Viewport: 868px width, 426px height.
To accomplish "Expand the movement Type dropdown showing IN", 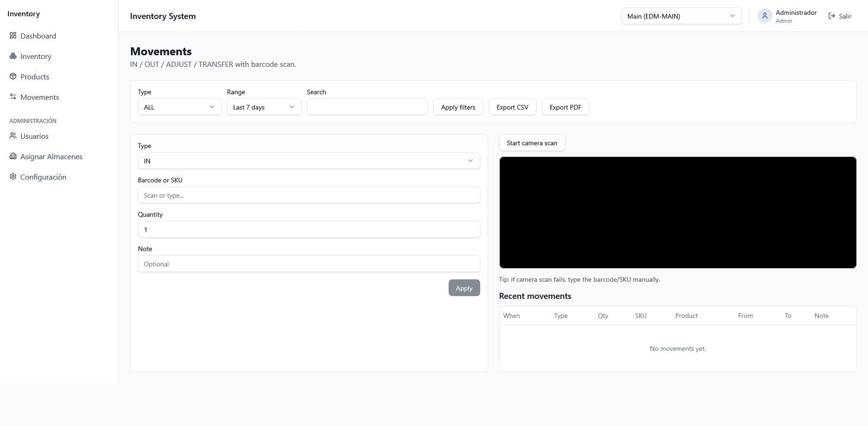I will [308, 161].
